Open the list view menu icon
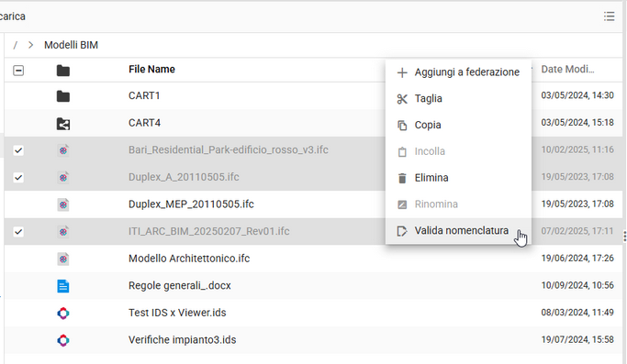Viewport: 627px width, 364px height. click(x=609, y=17)
